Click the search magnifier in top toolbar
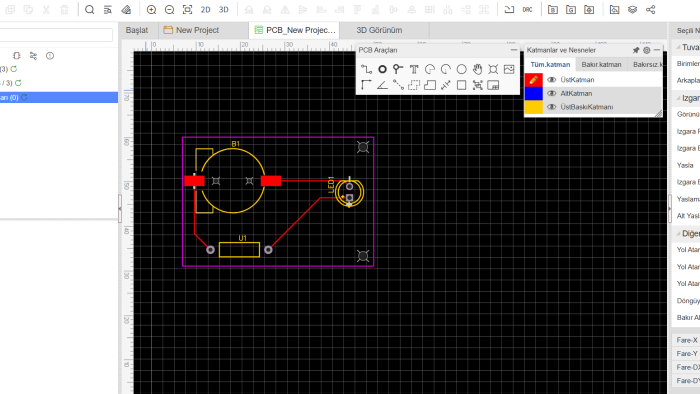This screenshot has height=394, width=700. tap(89, 9)
